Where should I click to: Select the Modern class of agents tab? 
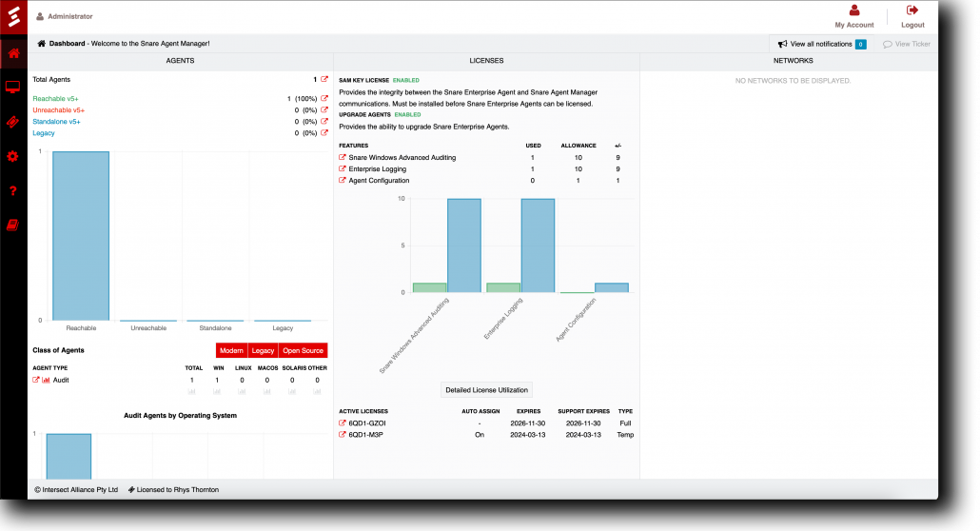(231, 350)
